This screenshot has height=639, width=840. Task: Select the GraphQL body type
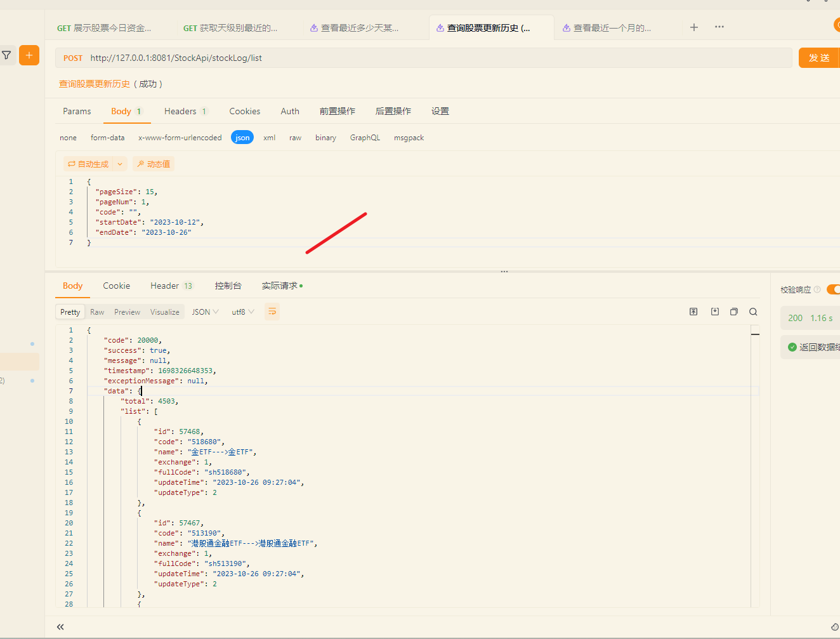(x=365, y=138)
